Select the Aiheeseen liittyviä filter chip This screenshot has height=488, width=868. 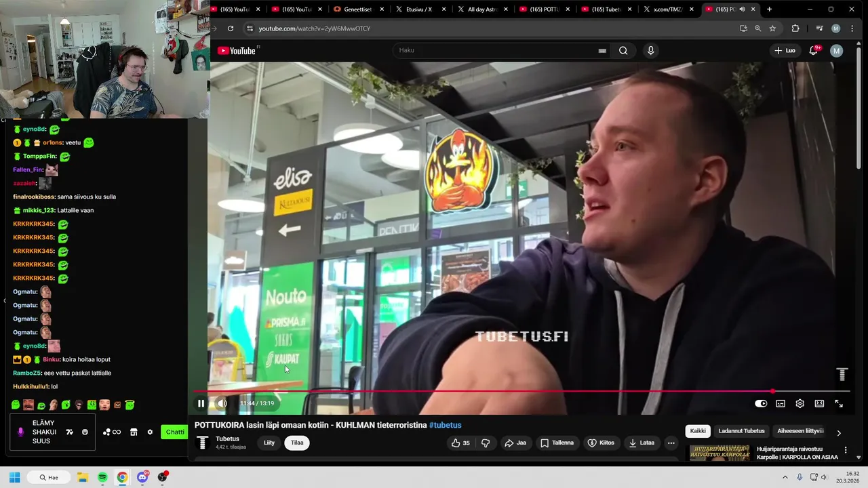800,431
